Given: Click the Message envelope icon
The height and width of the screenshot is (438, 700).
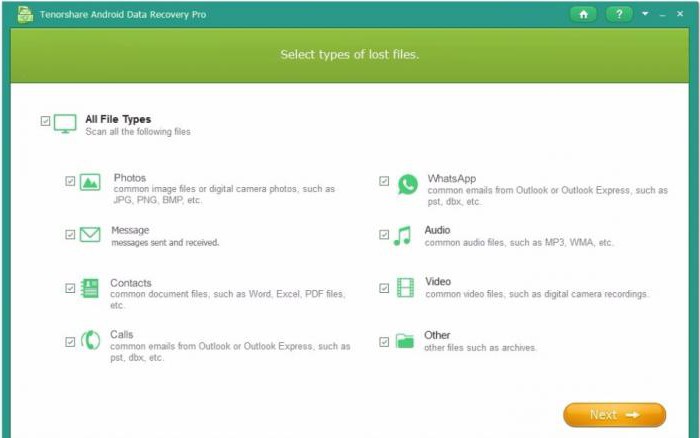Looking at the screenshot, I should coord(90,234).
